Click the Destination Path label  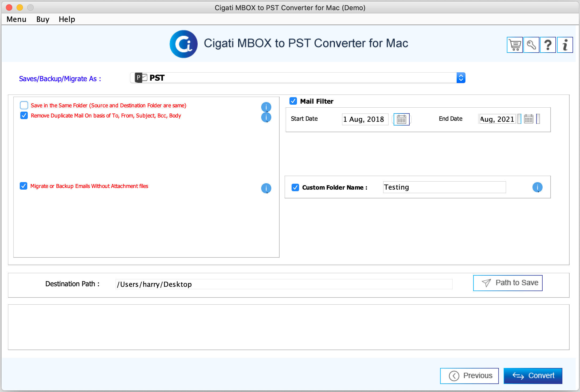click(72, 284)
